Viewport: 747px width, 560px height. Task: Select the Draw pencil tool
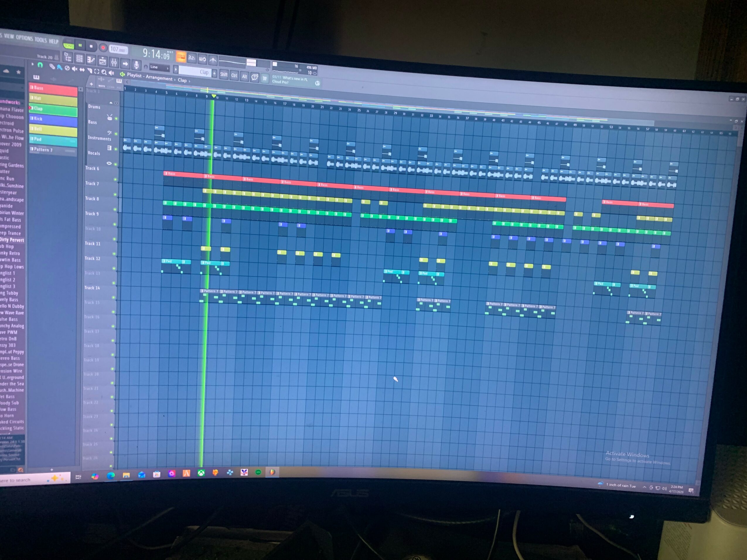coord(52,66)
